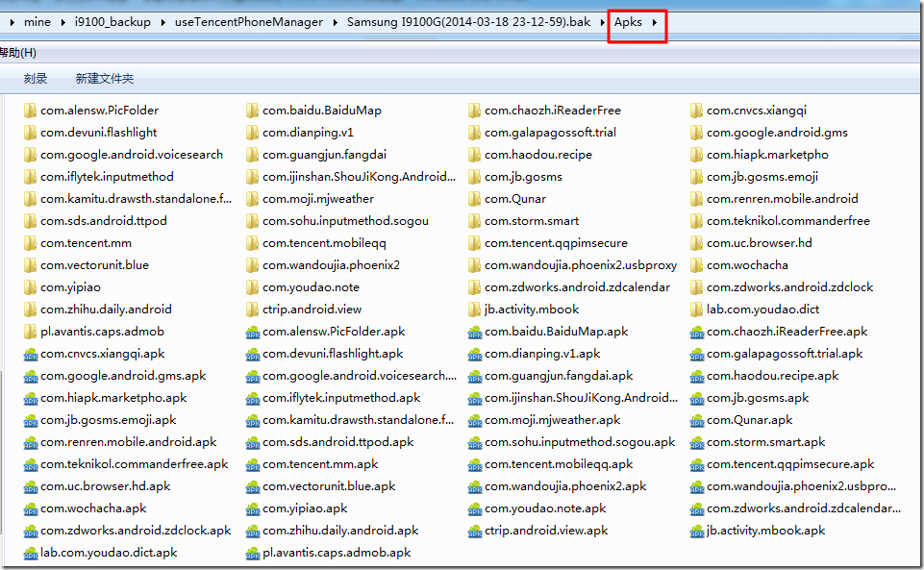Select the com.alensw.PicFolder.apk file icon
Image resolution: width=924 pixels, height=570 pixels.
[253, 333]
